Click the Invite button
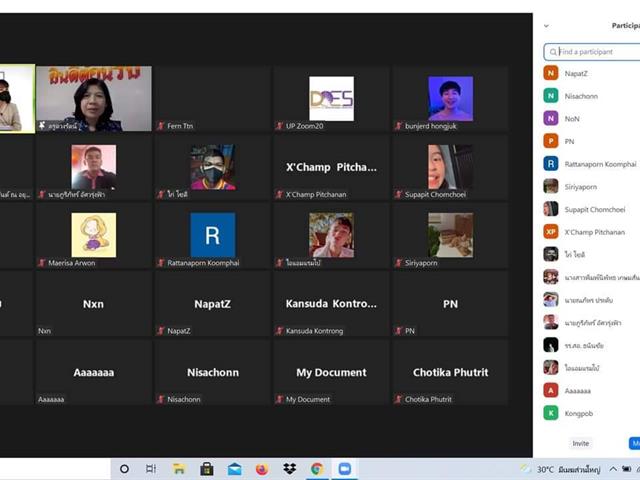Image resolution: width=640 pixels, height=480 pixels. coord(580,443)
